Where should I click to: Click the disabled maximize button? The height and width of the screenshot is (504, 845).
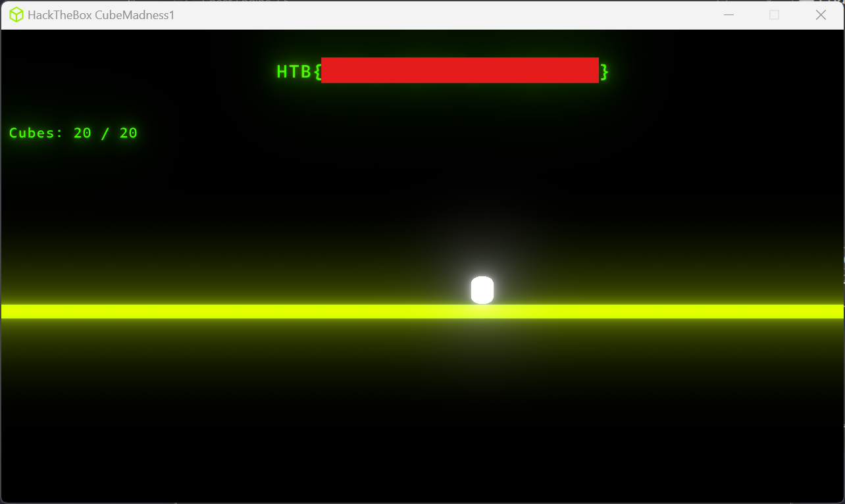775,15
